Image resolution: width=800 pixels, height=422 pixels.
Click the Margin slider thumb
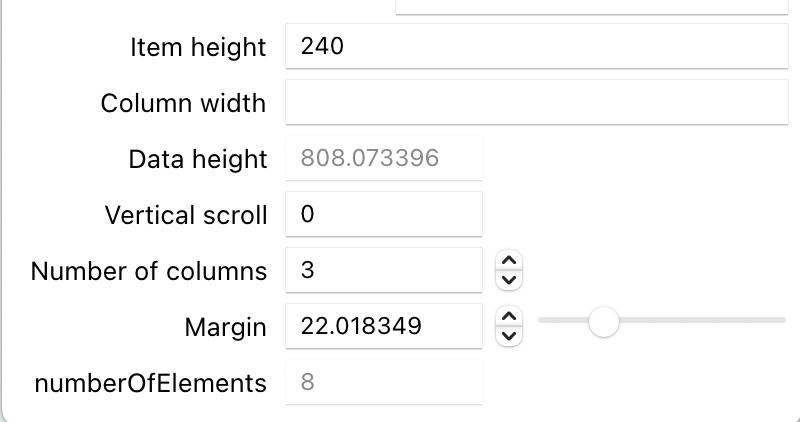(x=603, y=321)
